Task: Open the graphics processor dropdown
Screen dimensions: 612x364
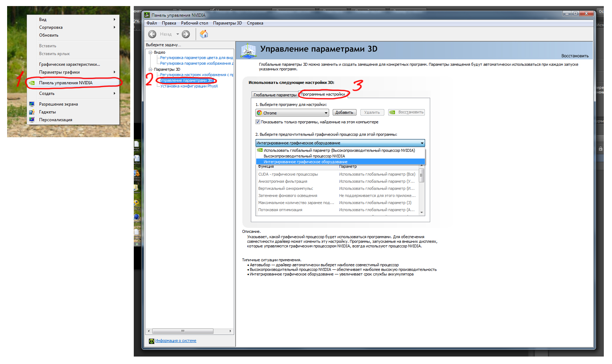Action: click(x=422, y=143)
